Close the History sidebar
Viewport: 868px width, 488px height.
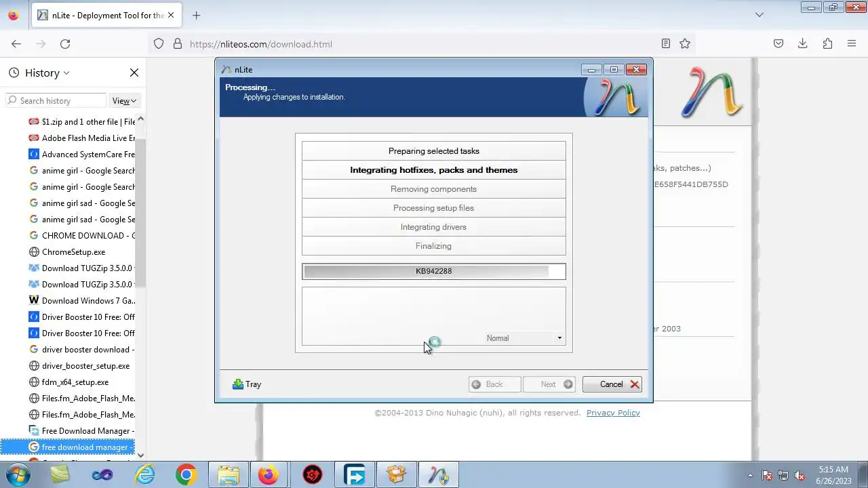tap(134, 73)
